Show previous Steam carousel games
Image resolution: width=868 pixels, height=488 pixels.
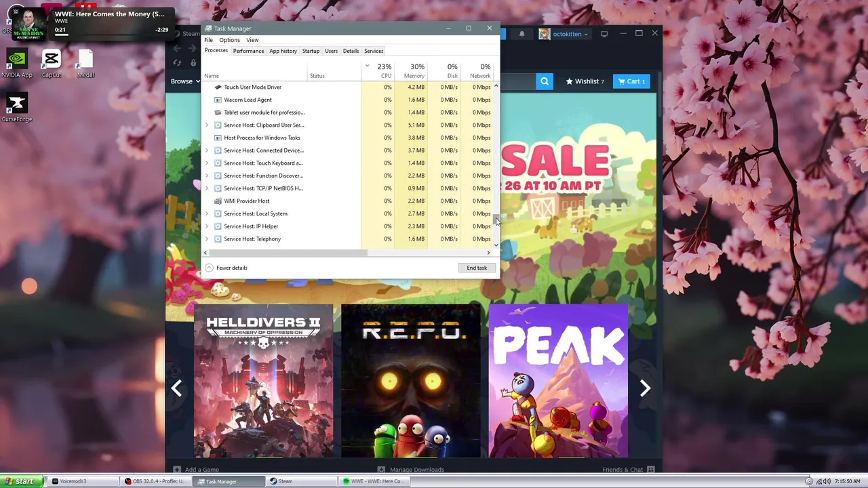tap(176, 388)
